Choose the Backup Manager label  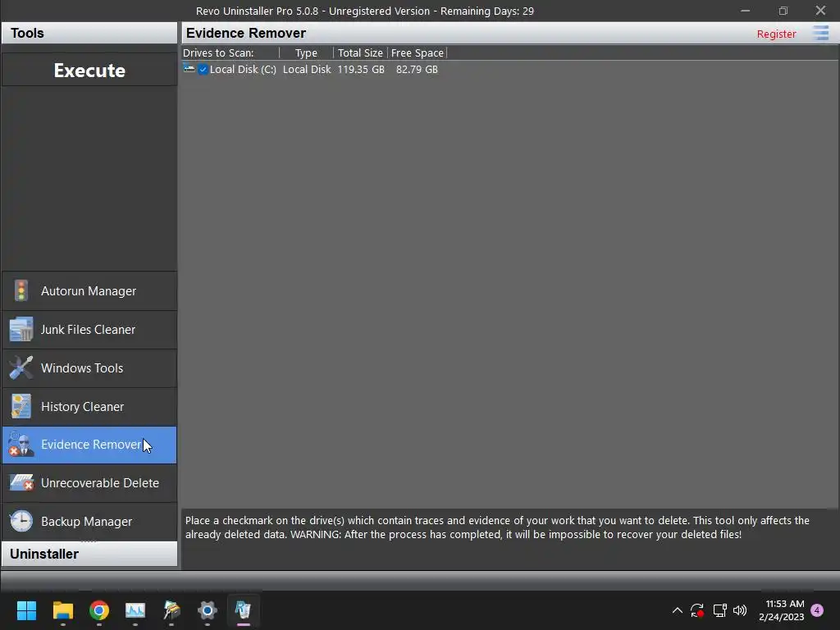click(86, 521)
